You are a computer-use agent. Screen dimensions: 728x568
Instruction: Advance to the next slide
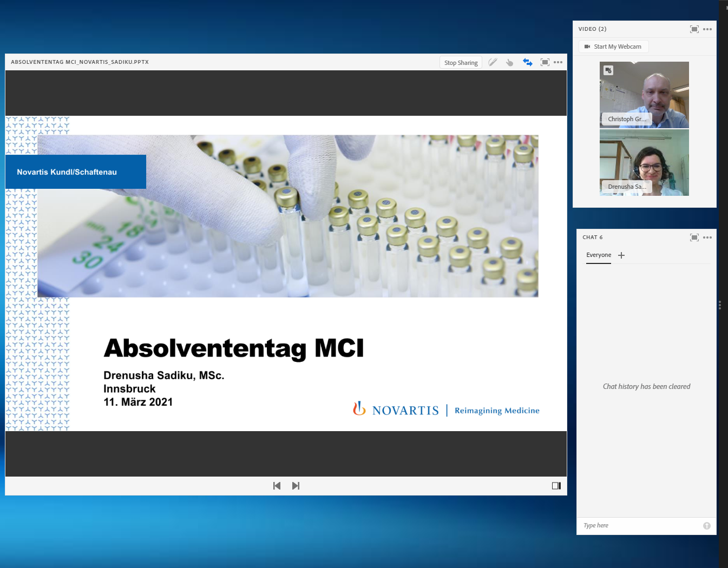pyautogui.click(x=296, y=486)
